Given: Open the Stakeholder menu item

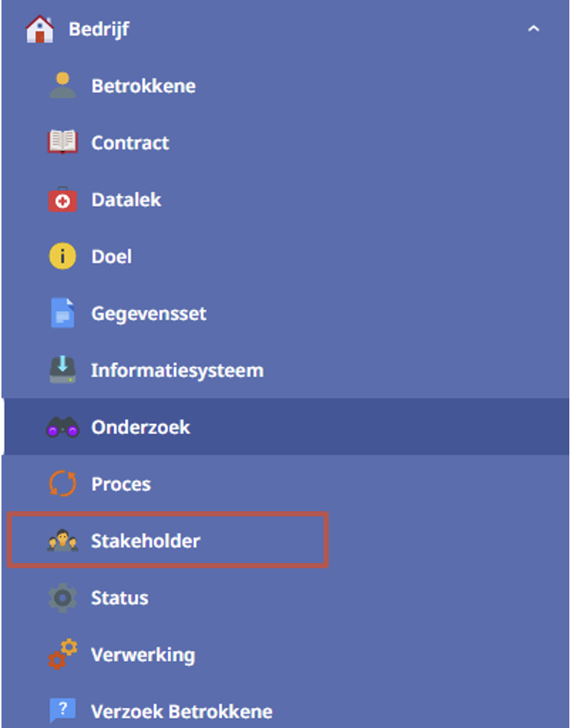Looking at the screenshot, I should [167, 540].
